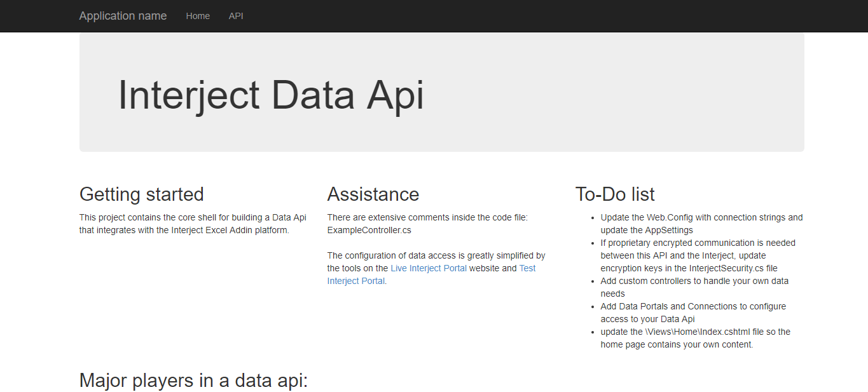Click the Getting started description paragraph
This screenshot has height=392, width=868.
193,224
